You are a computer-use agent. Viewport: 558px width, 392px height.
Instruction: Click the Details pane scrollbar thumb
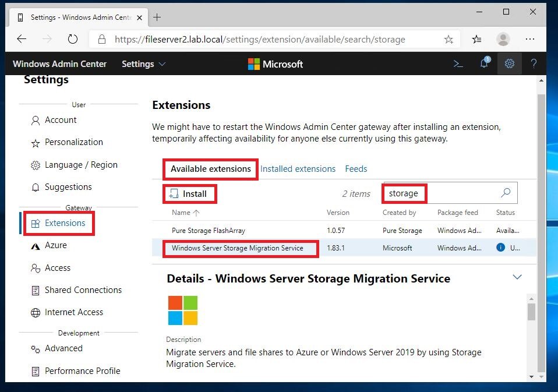tap(531, 312)
